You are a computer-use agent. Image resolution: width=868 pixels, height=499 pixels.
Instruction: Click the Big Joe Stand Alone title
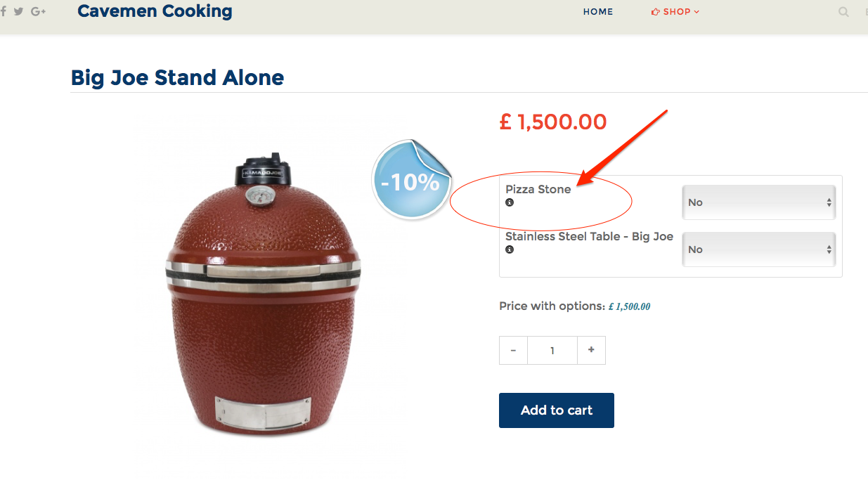(177, 77)
